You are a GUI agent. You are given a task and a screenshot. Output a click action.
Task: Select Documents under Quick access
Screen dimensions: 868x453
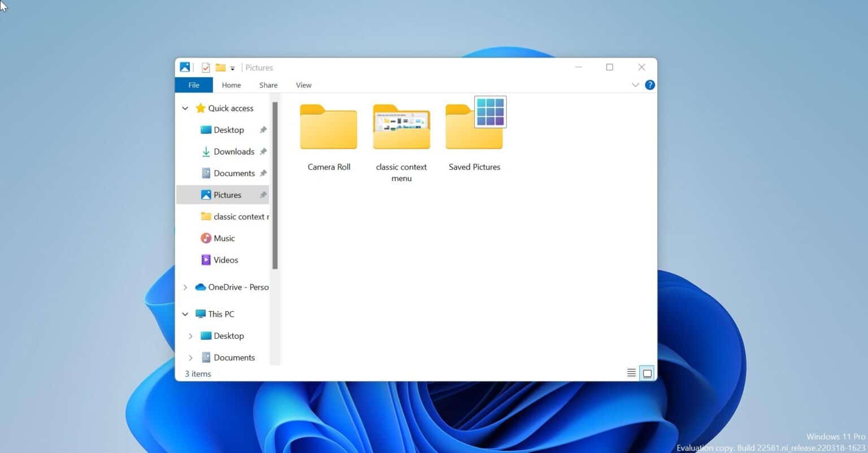(x=234, y=173)
